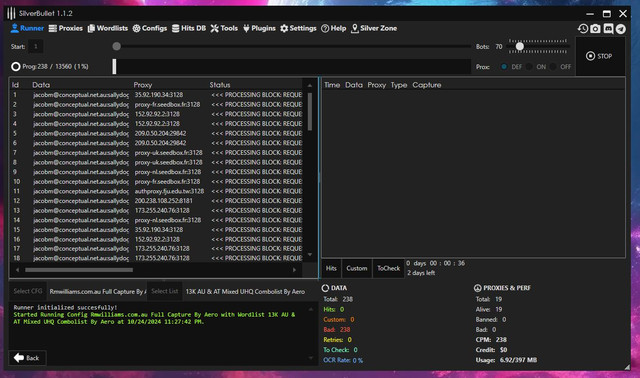Screen dimensions: 640x378
Task: Open the Tools section
Action: point(224,28)
